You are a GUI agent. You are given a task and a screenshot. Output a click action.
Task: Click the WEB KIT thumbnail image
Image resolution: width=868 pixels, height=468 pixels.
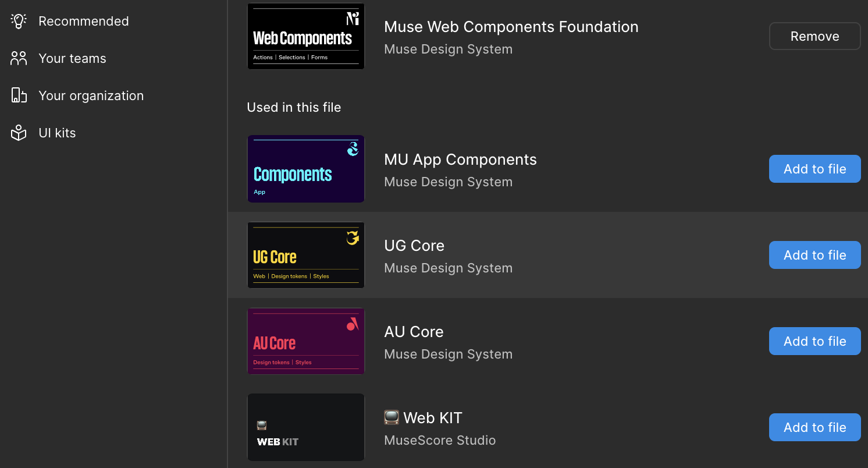tap(306, 427)
